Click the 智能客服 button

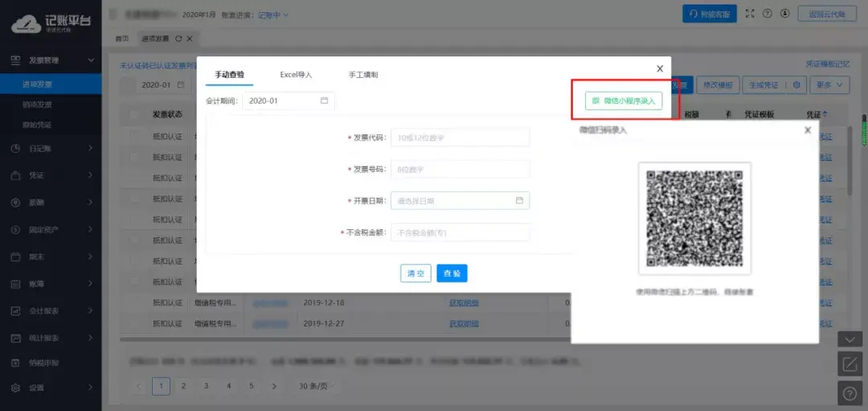pyautogui.click(x=710, y=14)
